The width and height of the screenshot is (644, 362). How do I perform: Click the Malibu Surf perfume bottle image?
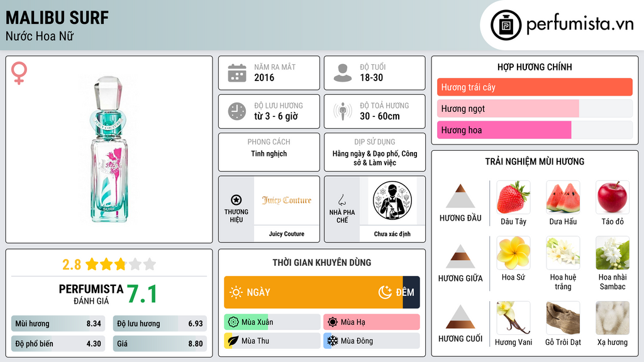[x=109, y=150]
